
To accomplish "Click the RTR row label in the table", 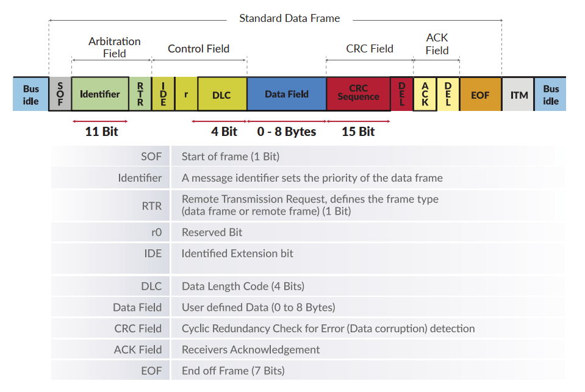I will coord(152,206).
